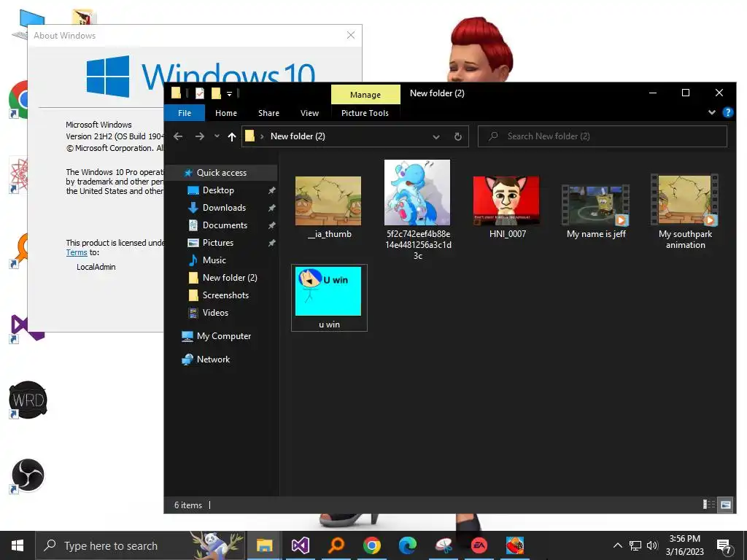Click the Terms link in About Windows
The image size is (747, 560).
(76, 253)
